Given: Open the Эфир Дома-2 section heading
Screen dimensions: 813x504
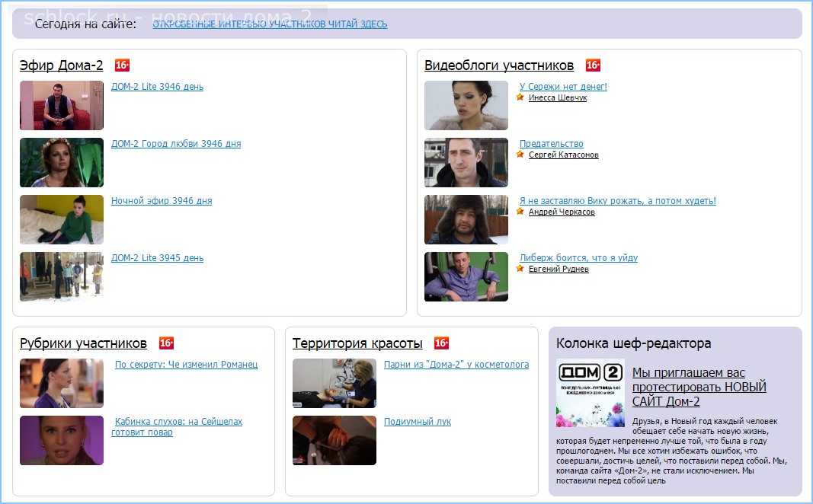Looking at the screenshot, I should click(61, 65).
